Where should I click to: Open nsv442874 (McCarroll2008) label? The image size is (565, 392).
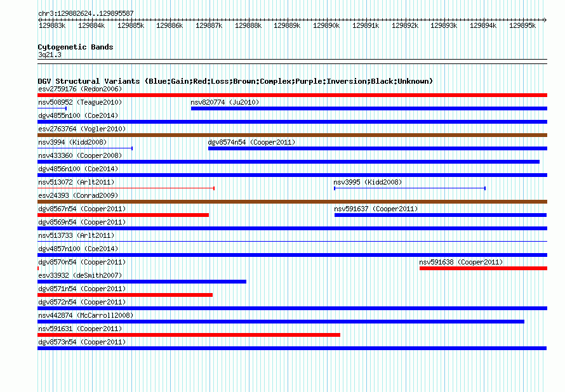click(x=86, y=315)
